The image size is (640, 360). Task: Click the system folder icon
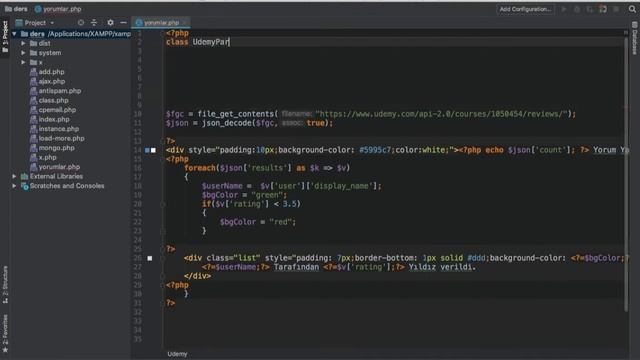[x=33, y=53]
